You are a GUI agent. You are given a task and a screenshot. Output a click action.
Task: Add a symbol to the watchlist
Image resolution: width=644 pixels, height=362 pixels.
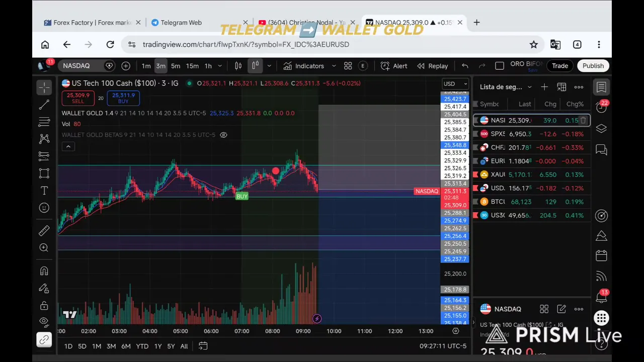544,87
